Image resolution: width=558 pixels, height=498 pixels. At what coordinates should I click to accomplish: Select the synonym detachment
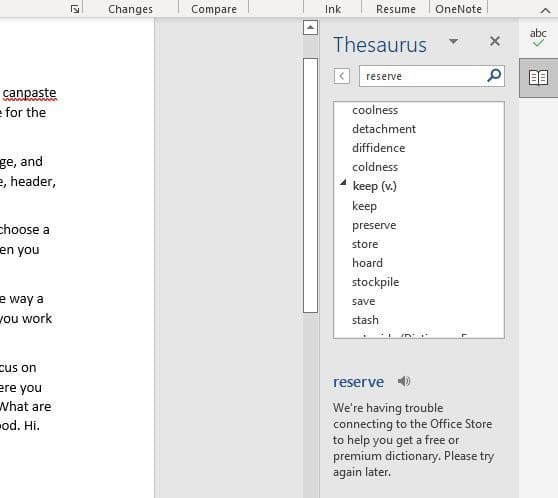point(384,129)
